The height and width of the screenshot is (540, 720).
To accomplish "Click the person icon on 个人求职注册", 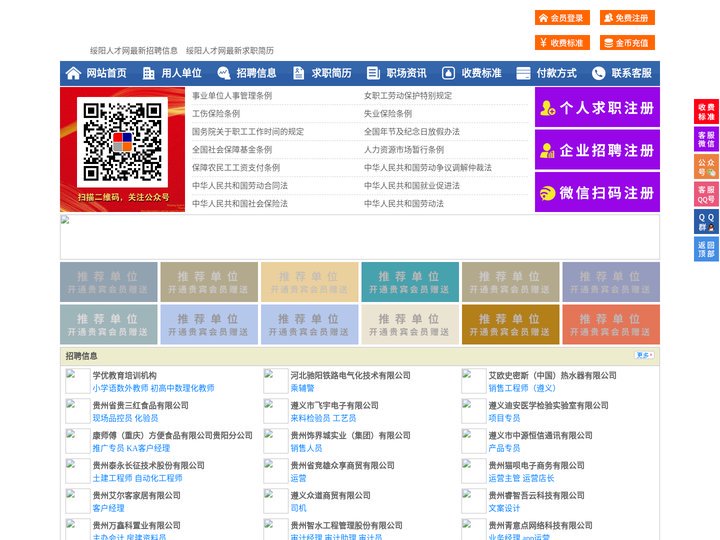I will click(x=547, y=108).
